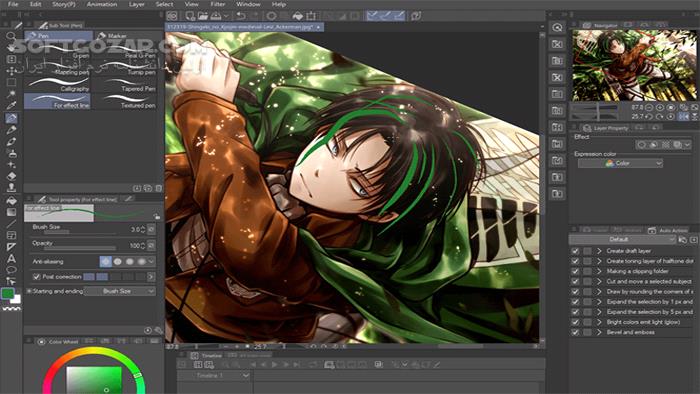Select the Move layer arrows tool

(x=11, y=71)
